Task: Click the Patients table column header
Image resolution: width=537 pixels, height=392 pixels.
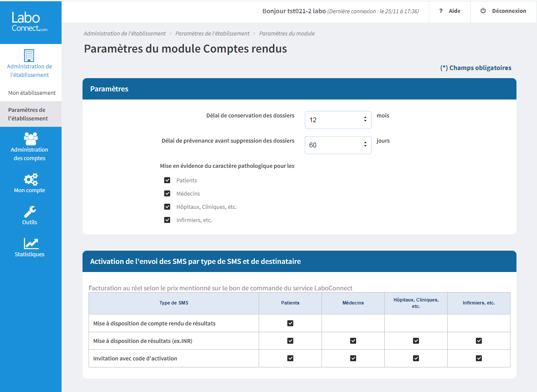Action: (290, 303)
